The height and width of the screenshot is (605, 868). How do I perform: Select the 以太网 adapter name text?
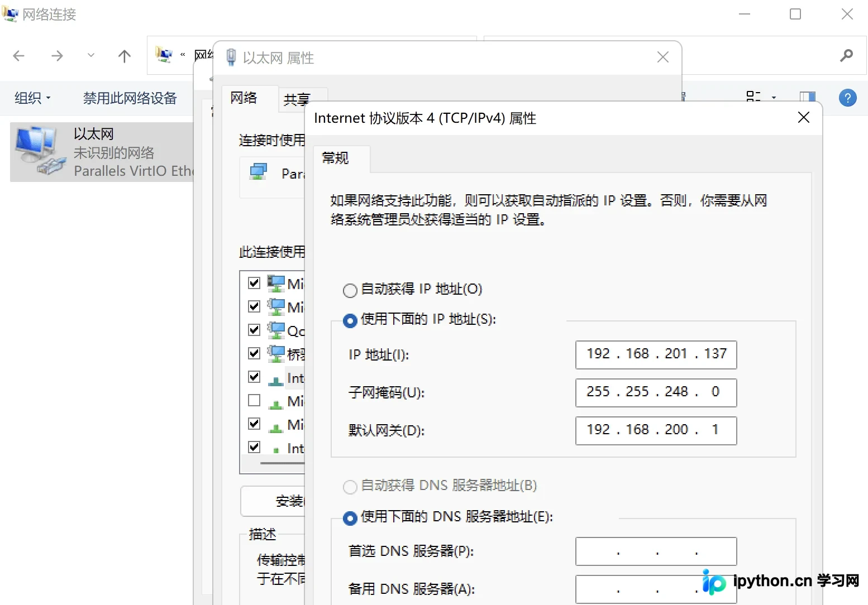coord(94,134)
